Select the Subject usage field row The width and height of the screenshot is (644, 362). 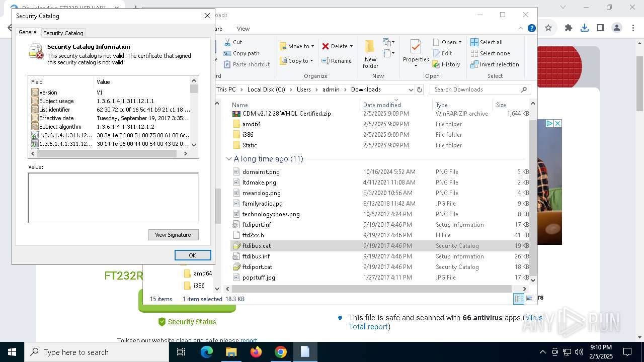[x=111, y=101]
